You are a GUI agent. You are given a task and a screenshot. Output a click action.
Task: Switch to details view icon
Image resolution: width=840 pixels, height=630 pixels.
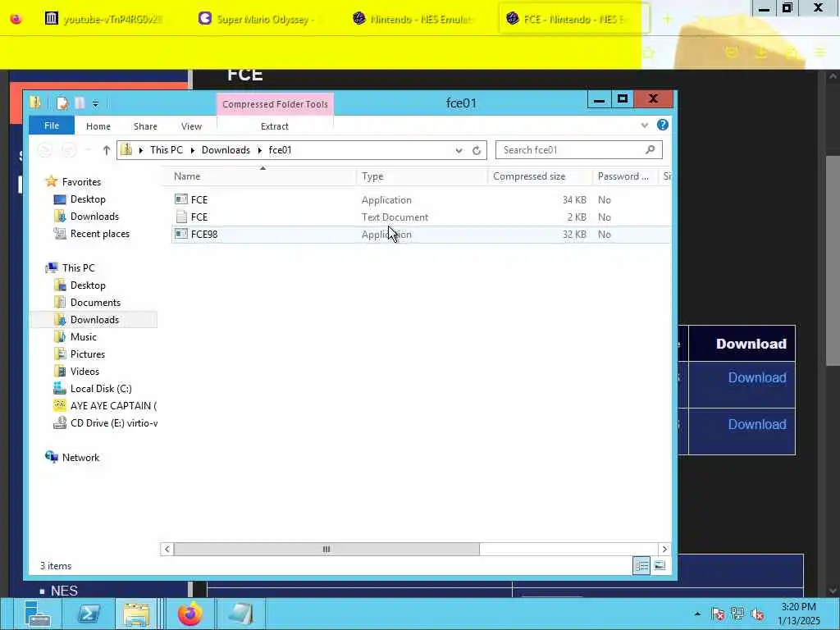pos(641,566)
